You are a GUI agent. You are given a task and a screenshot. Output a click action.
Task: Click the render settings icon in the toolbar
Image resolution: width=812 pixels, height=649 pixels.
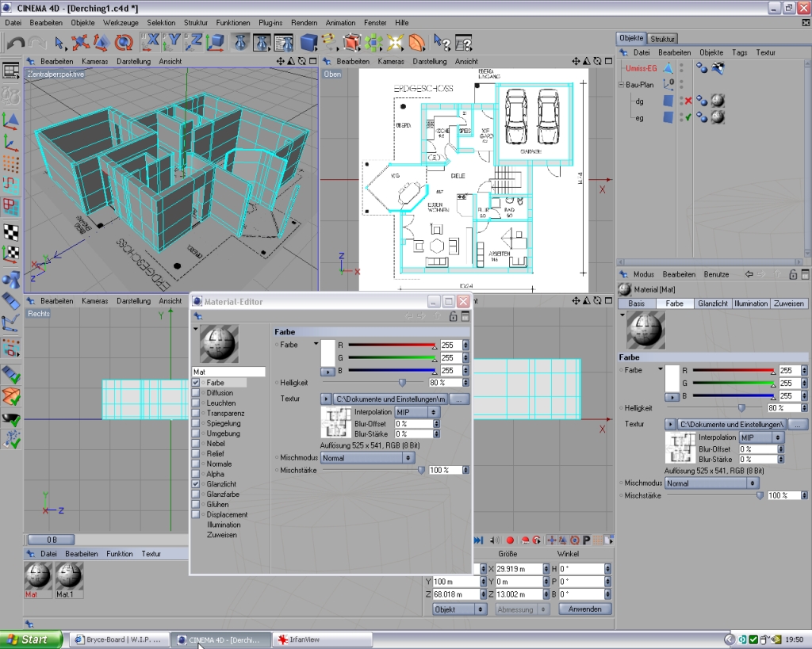tap(284, 43)
